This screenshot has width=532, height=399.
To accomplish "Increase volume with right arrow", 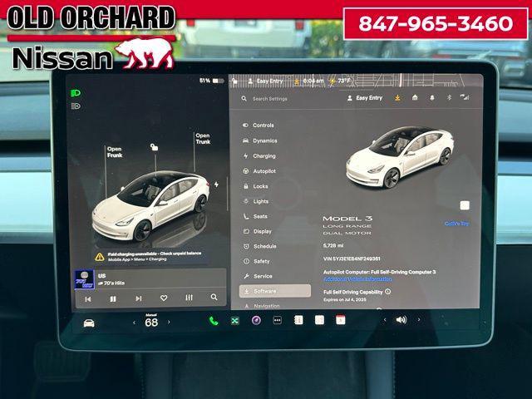I will pyautogui.click(x=419, y=319).
